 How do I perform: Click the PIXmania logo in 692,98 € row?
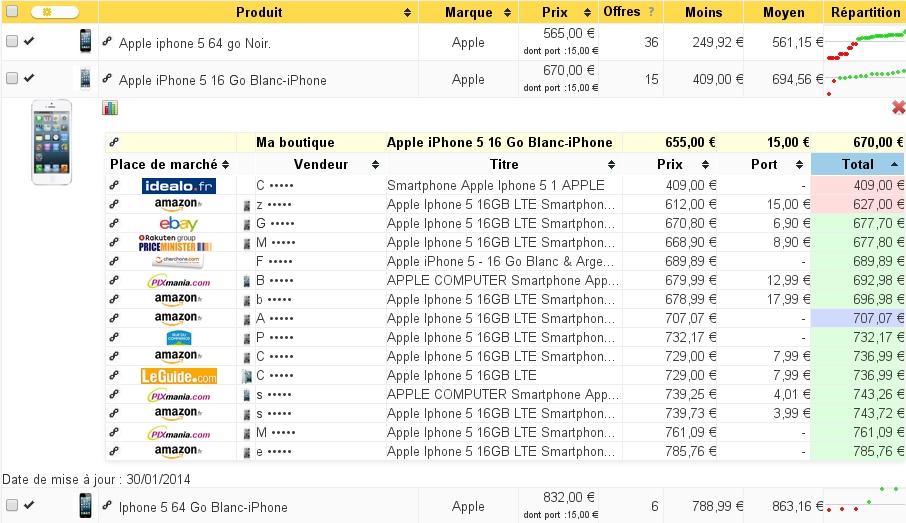(x=179, y=281)
